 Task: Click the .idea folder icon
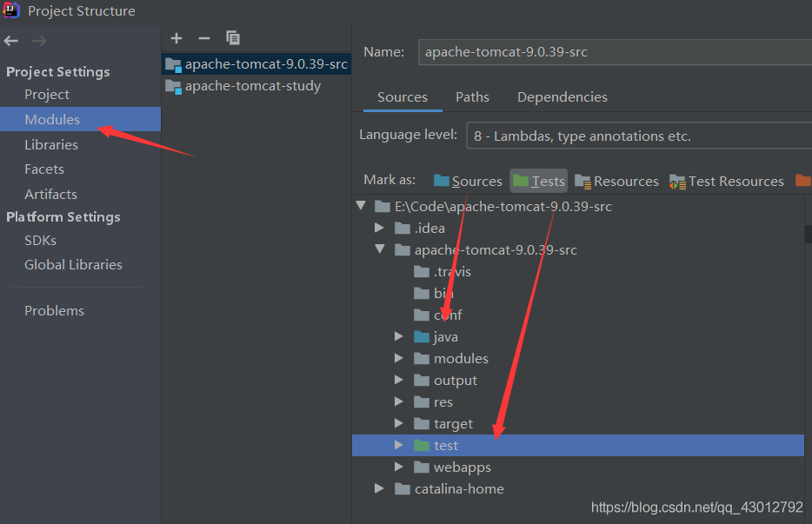[403, 229]
